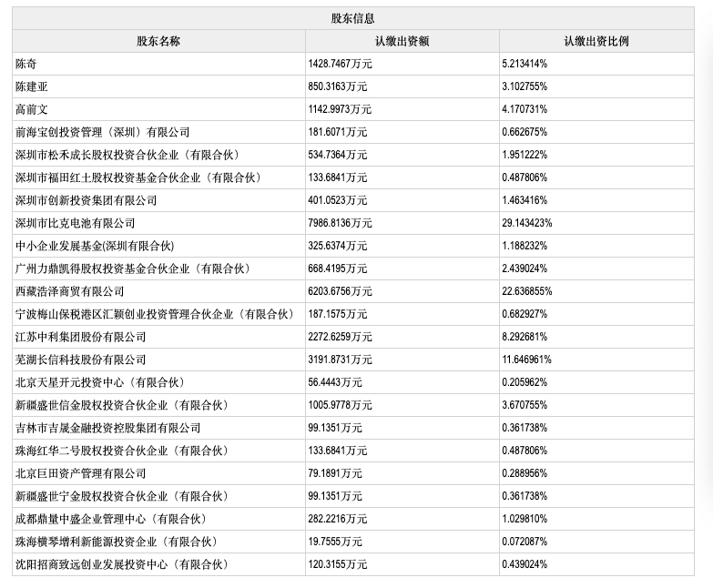
Task: Click percentage 29.143423%
Action: point(527,223)
